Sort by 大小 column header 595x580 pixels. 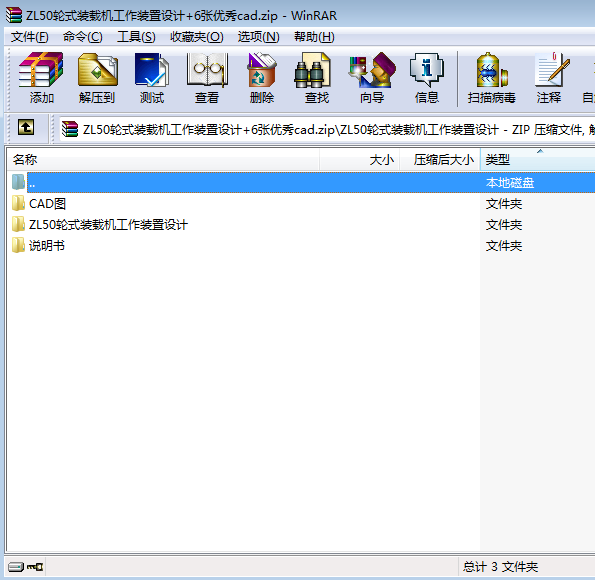[x=360, y=159]
